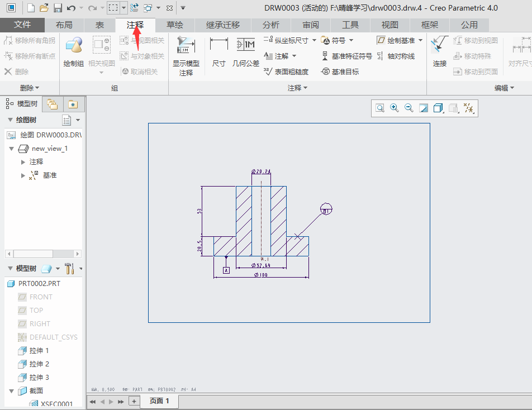Select the 几何公差 geometric tolerance tool
This screenshot has height=410, width=532.
click(246, 52)
